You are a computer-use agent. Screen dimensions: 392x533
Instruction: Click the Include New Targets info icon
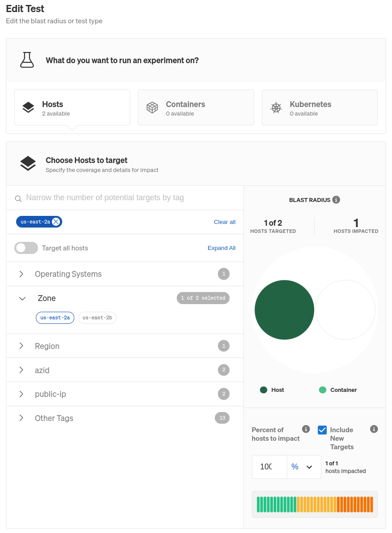(x=374, y=429)
